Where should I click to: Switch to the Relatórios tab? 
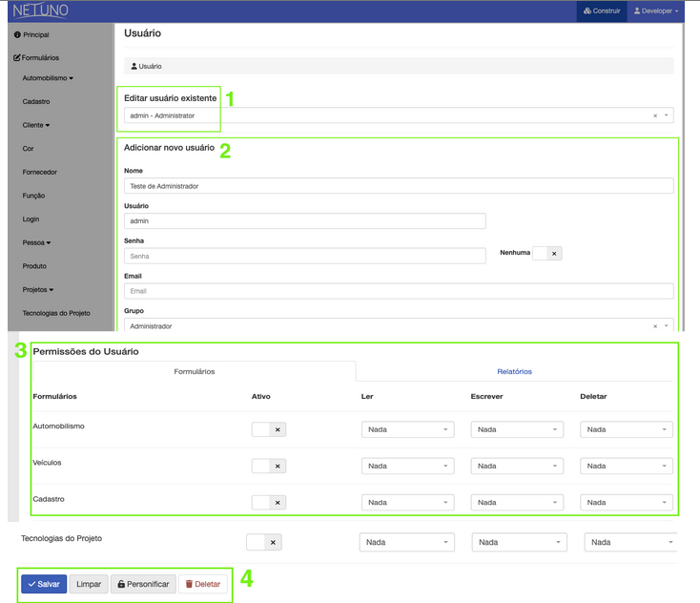(514, 371)
